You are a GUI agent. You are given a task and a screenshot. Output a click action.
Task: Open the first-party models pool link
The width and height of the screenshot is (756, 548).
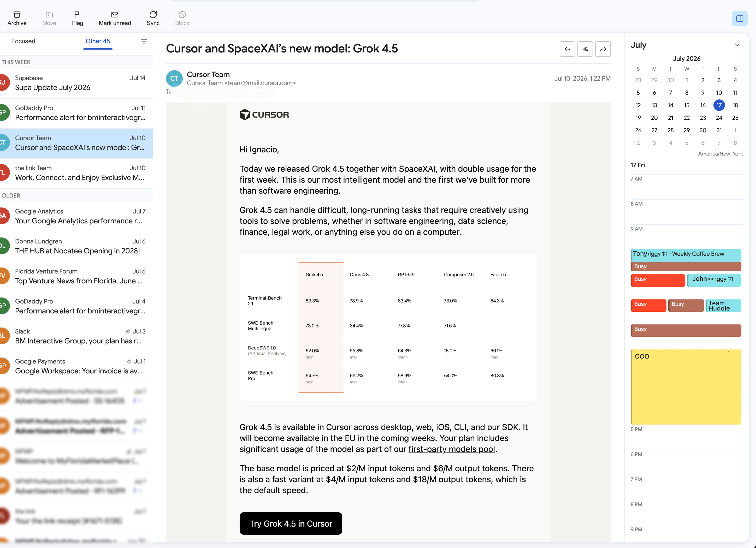(x=452, y=449)
